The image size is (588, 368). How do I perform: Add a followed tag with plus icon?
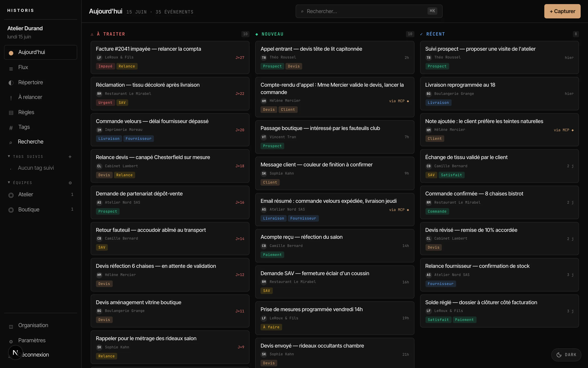point(70,157)
